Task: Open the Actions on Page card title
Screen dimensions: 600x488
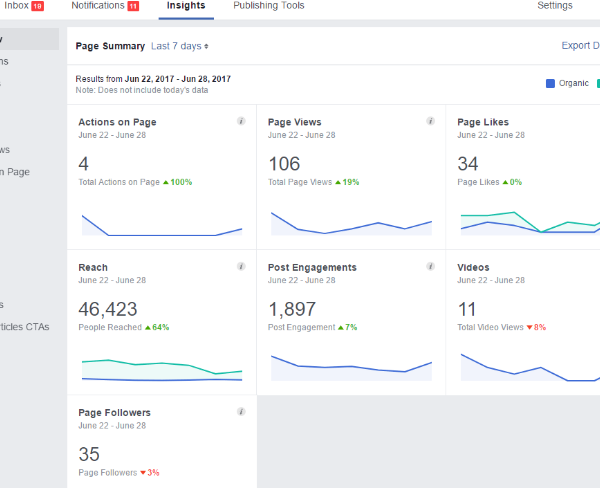Action: click(x=117, y=122)
